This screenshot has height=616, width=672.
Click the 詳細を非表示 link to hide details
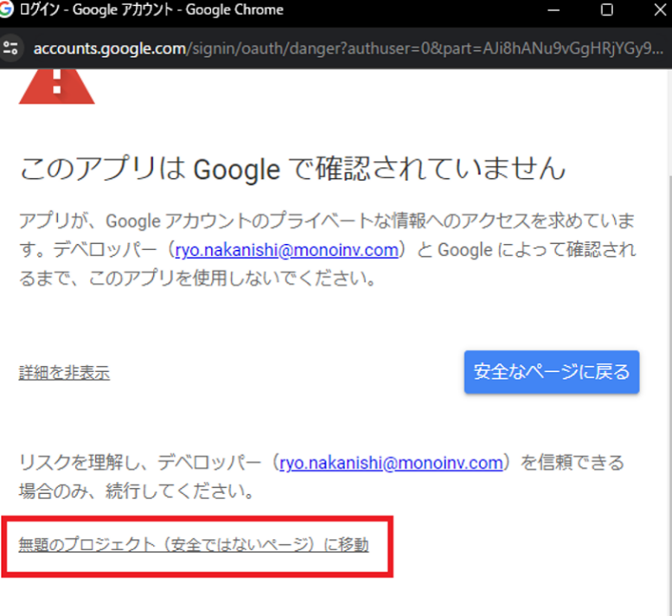[x=64, y=373]
